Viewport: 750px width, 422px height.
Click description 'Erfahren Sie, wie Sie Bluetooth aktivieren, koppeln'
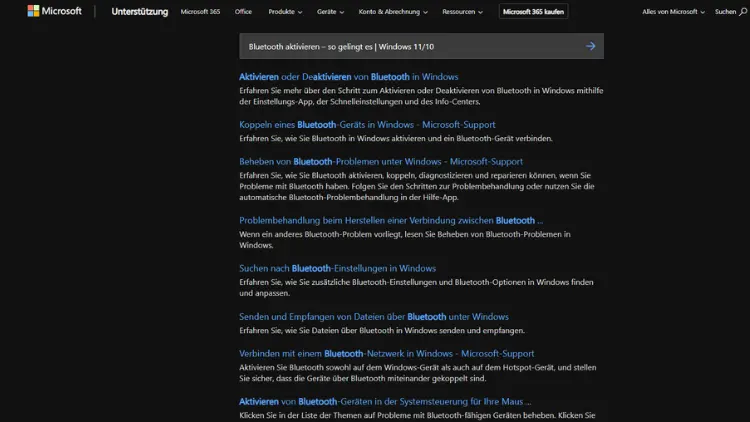(417, 186)
